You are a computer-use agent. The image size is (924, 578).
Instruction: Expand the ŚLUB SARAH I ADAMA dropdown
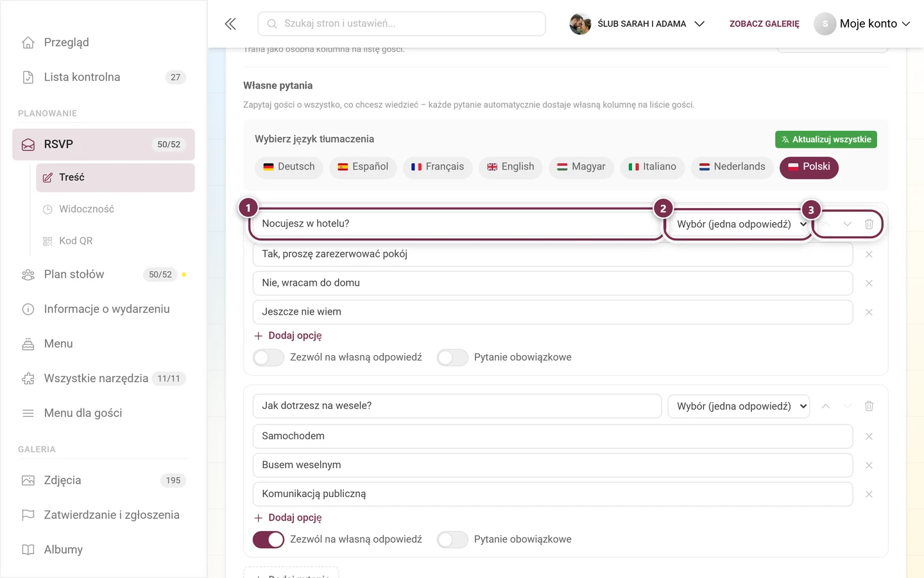click(x=699, y=24)
